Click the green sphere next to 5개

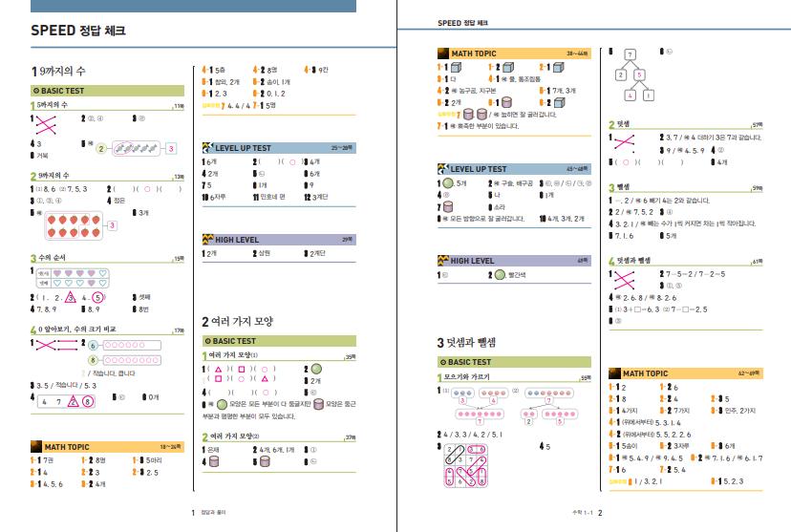[444, 182]
